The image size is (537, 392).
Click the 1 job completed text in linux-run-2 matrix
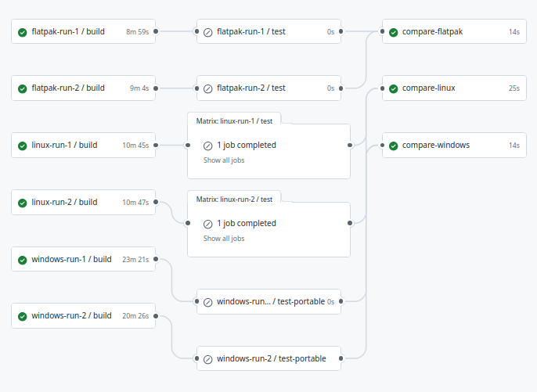[247, 223]
